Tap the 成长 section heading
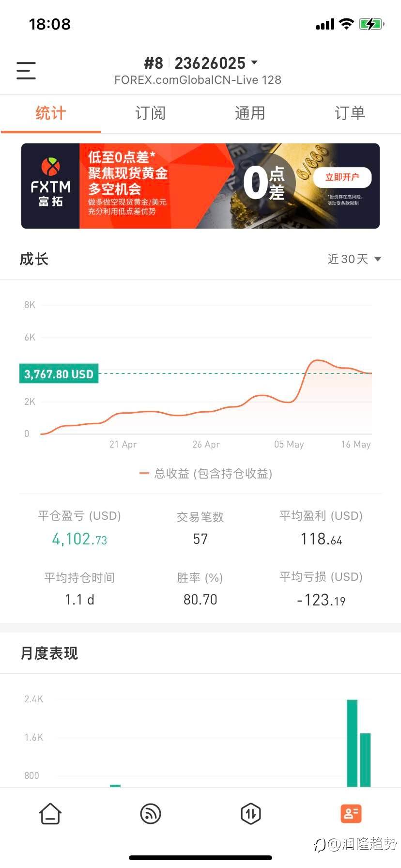 [34, 259]
